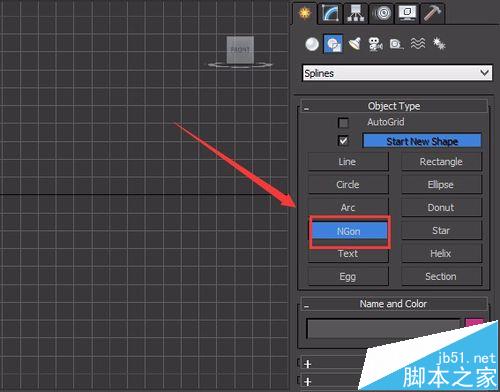This screenshot has width=500, height=392.
Task: Choose the Ellipse spline button
Action: tap(441, 185)
